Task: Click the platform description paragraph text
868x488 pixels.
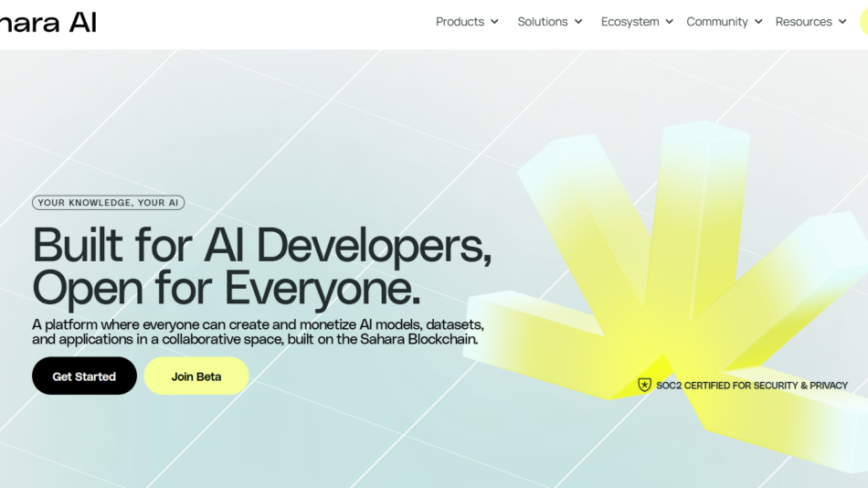Action: pyautogui.click(x=258, y=332)
